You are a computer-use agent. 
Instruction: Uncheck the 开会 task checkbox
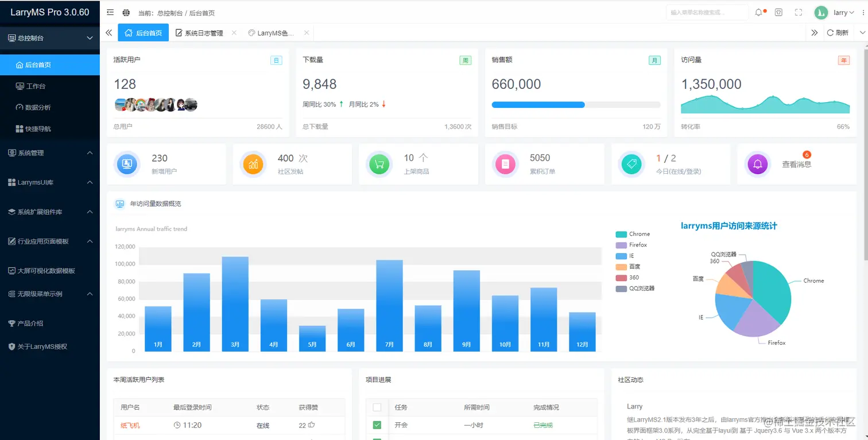[377, 425]
